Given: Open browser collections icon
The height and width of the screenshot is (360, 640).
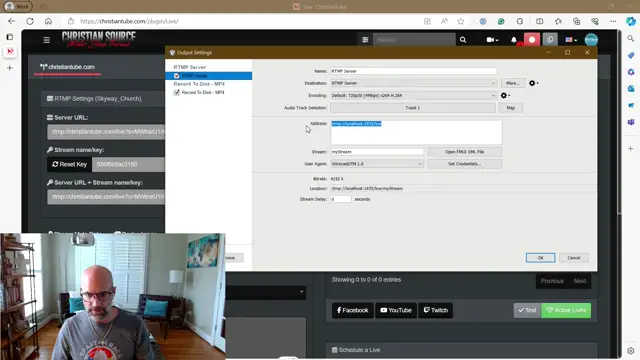Looking at the screenshot, I should [576, 21].
